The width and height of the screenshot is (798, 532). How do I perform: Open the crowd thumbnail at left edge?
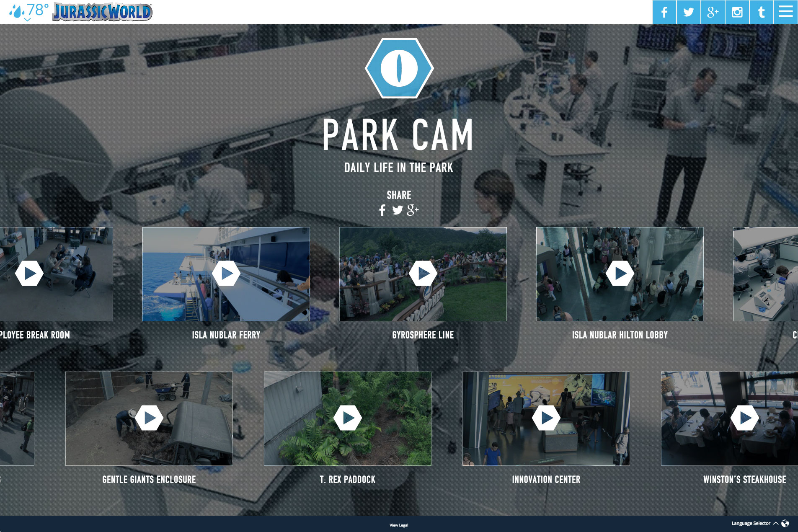(17, 418)
